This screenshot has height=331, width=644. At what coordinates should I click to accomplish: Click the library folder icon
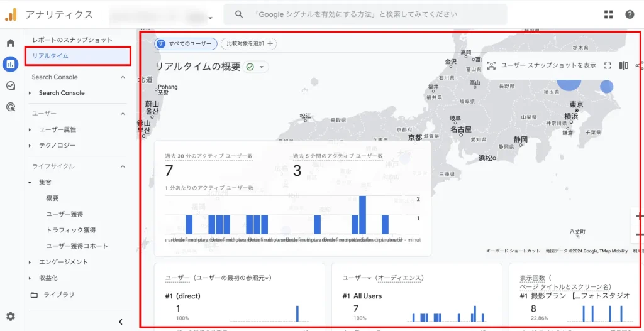click(x=34, y=295)
